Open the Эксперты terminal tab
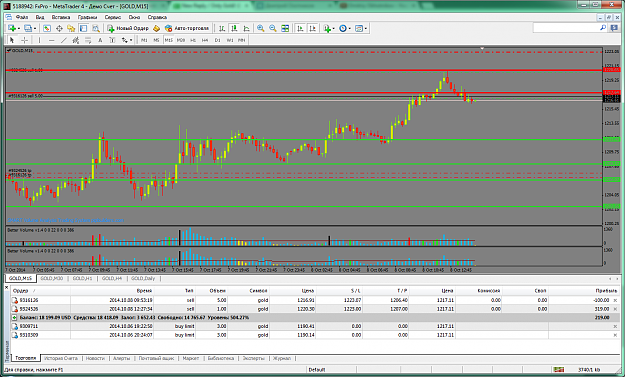Image resolution: width=625 pixels, height=377 pixels. click(x=254, y=358)
